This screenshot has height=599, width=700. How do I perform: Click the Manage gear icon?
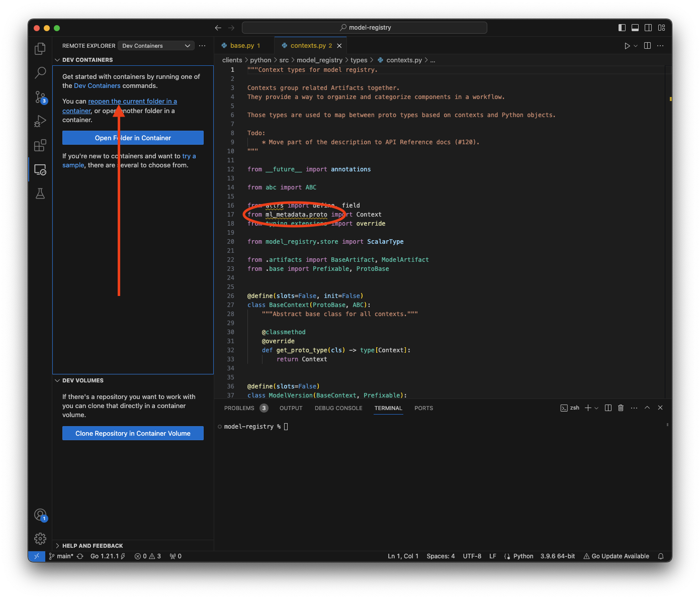coord(40,539)
